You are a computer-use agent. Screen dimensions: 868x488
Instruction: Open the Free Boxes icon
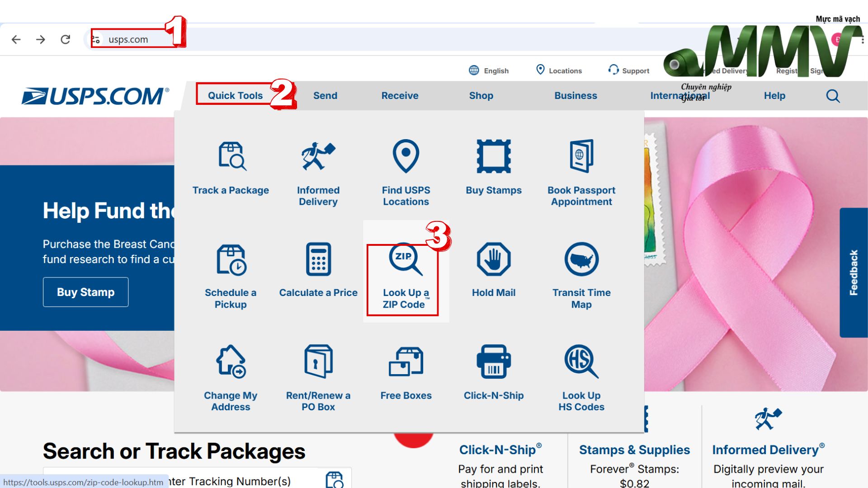click(406, 361)
